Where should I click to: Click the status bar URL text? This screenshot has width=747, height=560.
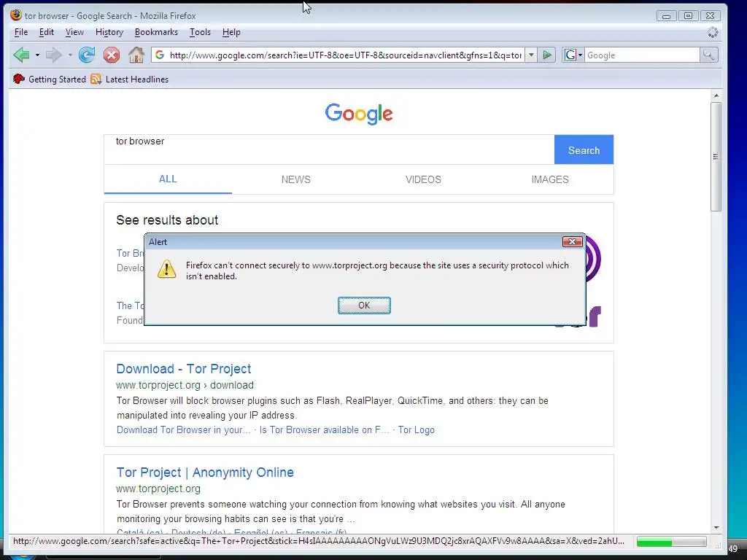(x=318, y=541)
